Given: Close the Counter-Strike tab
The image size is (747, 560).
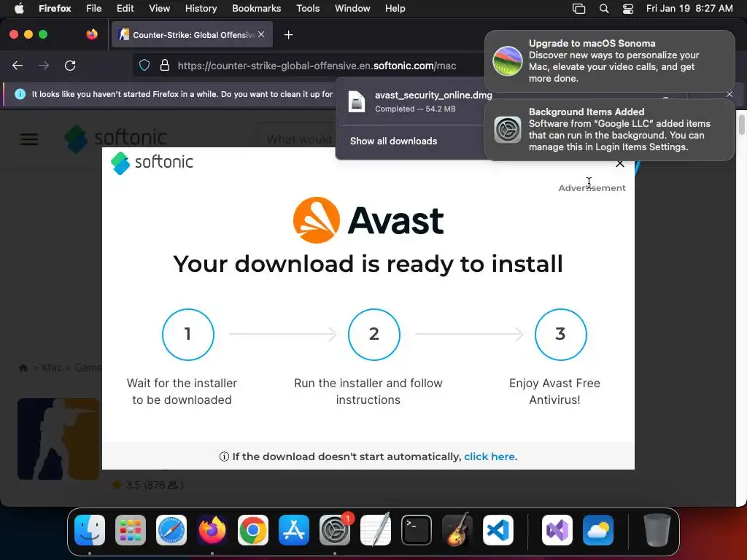Looking at the screenshot, I should click(261, 34).
